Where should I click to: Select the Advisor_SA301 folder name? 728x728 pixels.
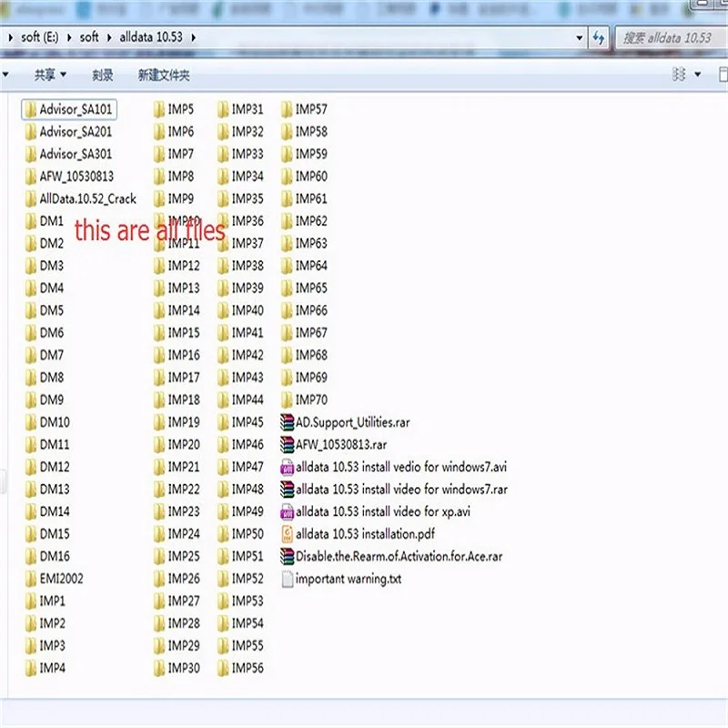76,154
